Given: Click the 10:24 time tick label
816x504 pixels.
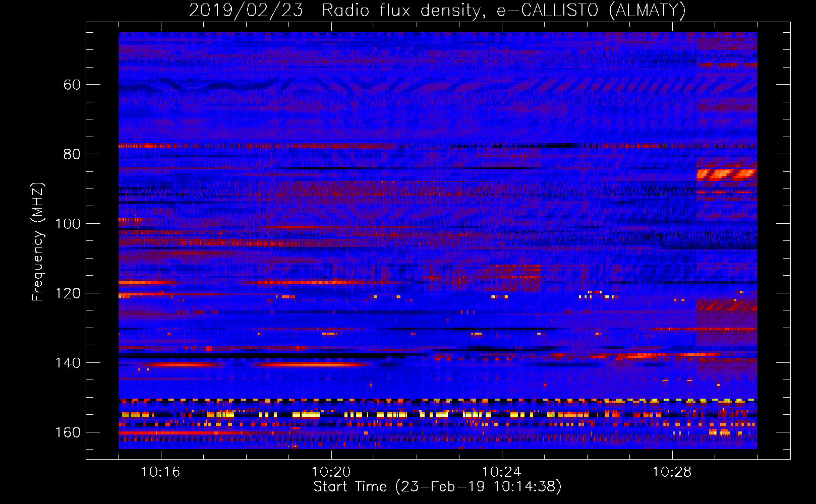Looking at the screenshot, I should coord(501,472).
